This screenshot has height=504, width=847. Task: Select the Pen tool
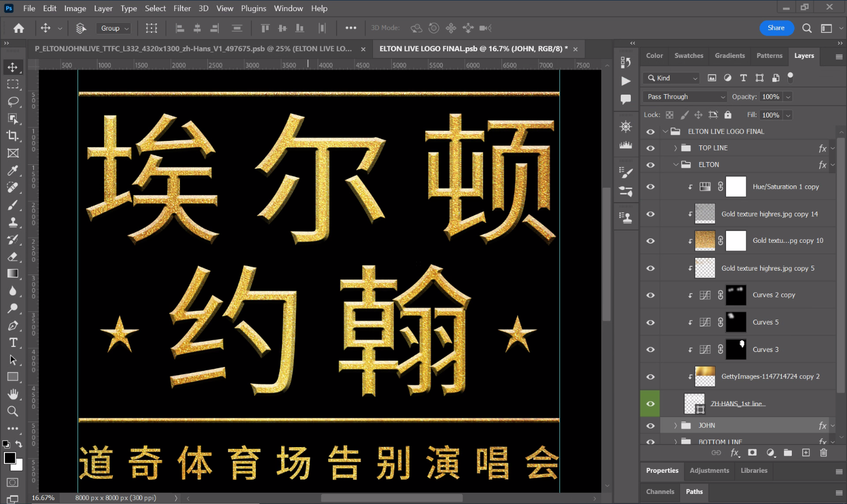(12, 326)
